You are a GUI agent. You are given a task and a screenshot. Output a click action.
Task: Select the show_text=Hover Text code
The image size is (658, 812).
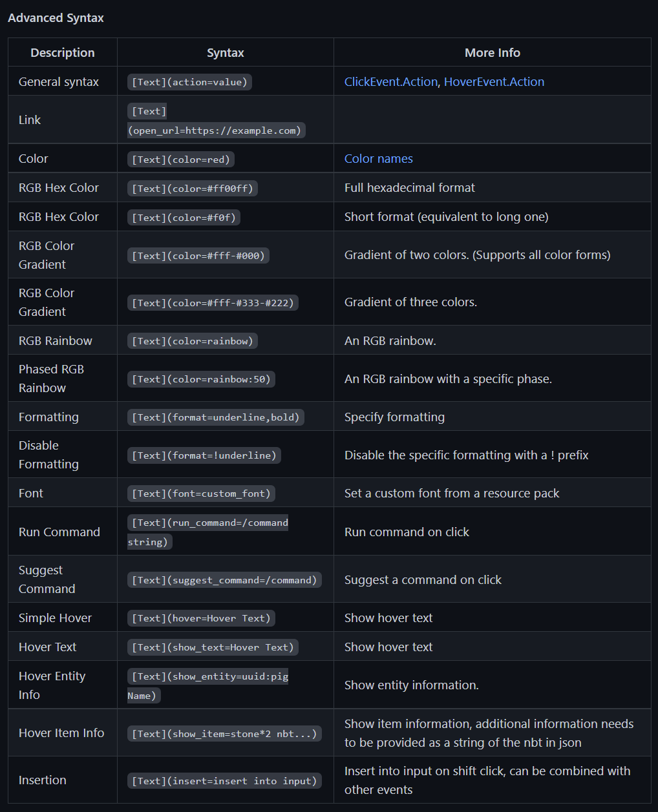click(x=213, y=647)
